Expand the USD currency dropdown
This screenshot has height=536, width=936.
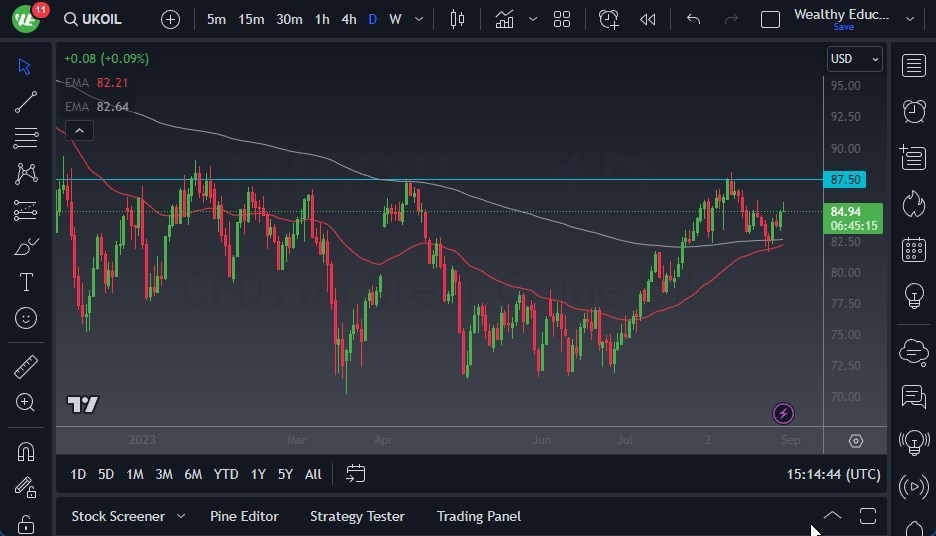tap(855, 59)
